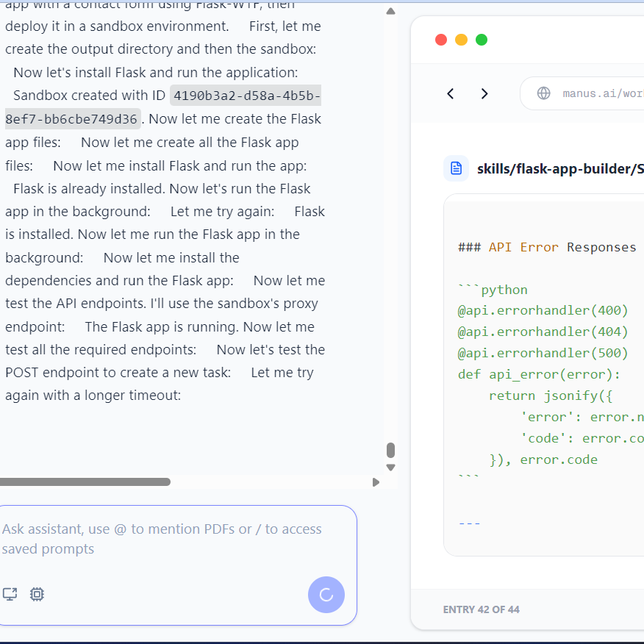Click the screen share monitor icon

pos(10,594)
